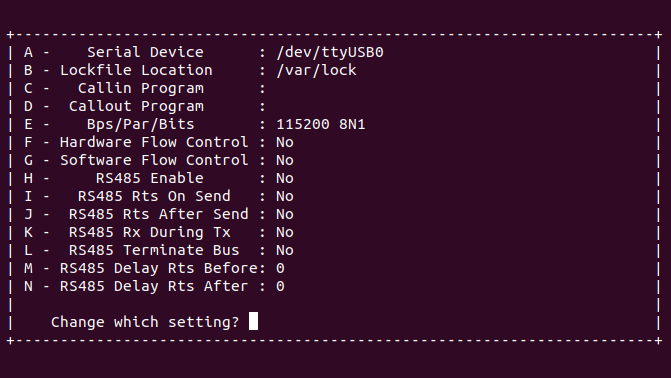Click the letter H option key

(x=28, y=178)
